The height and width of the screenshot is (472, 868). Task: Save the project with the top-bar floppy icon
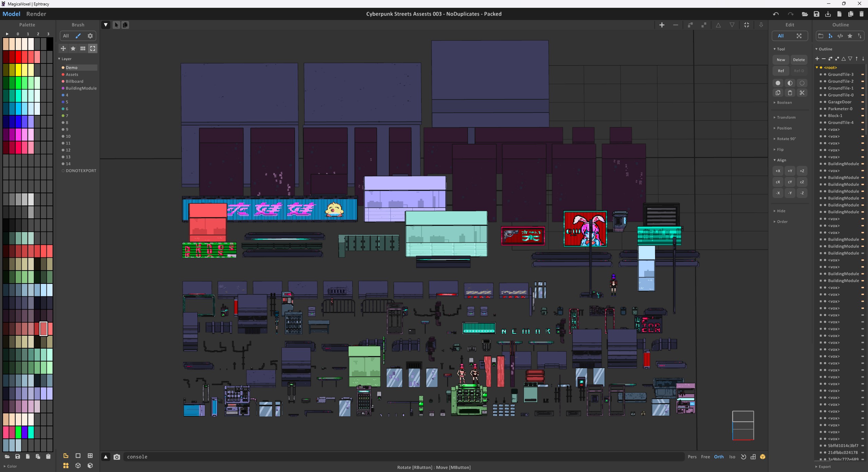pos(816,14)
